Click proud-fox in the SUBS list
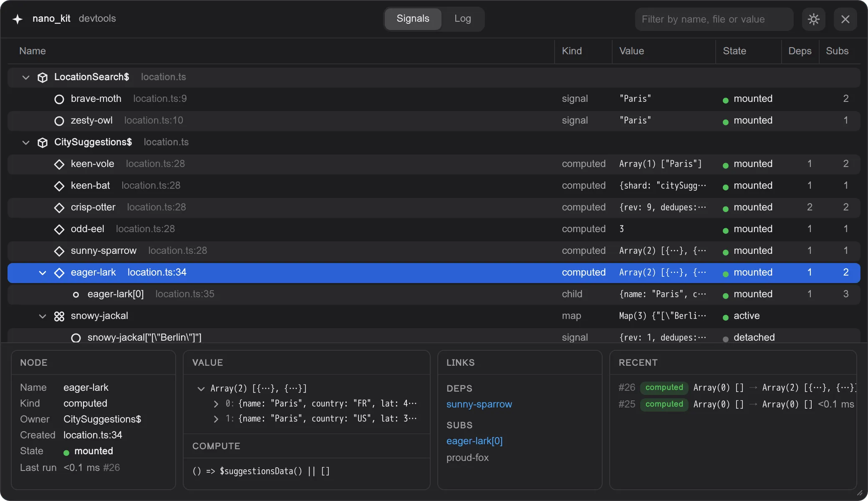Viewport: 868px width, 501px height. point(467,458)
